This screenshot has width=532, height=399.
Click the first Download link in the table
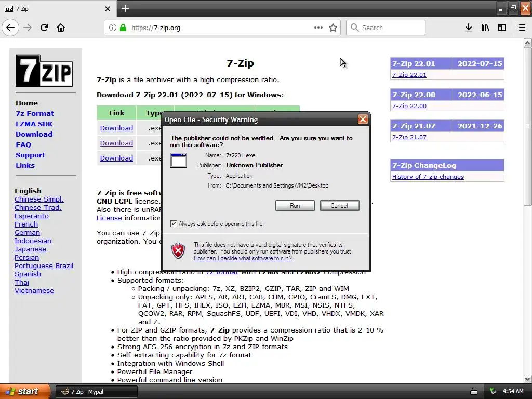(x=116, y=128)
